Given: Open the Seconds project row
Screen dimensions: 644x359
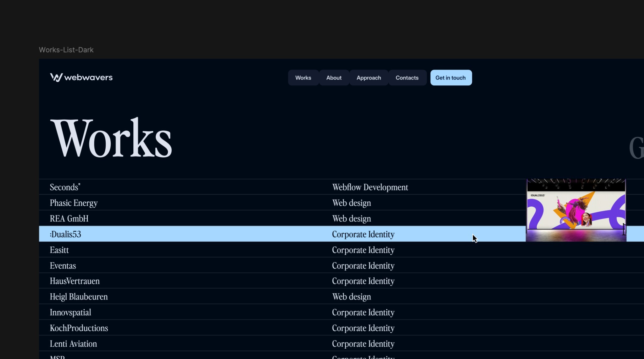Looking at the screenshot, I should tap(65, 187).
